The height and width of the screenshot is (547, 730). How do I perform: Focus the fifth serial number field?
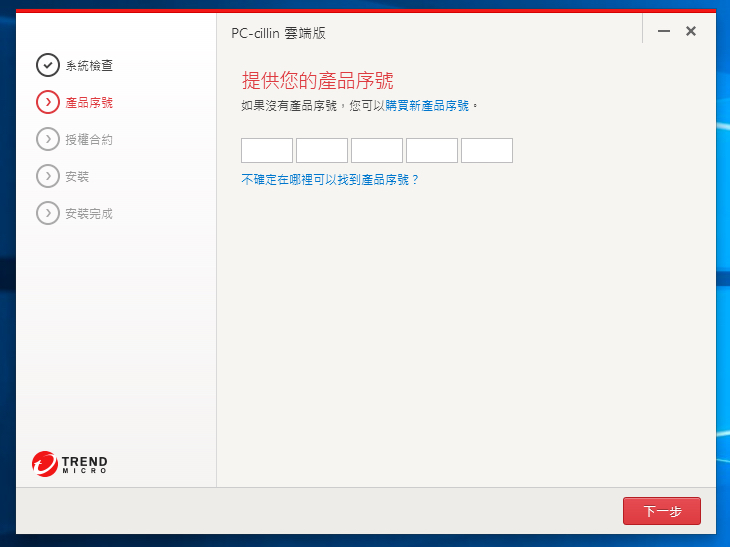[x=487, y=150]
